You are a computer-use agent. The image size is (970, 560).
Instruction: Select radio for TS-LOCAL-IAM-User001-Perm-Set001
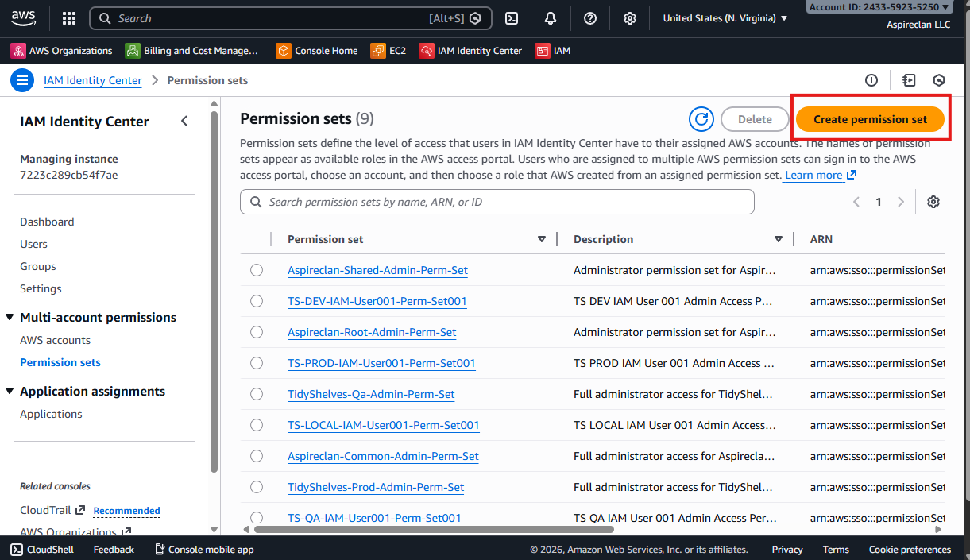point(257,425)
